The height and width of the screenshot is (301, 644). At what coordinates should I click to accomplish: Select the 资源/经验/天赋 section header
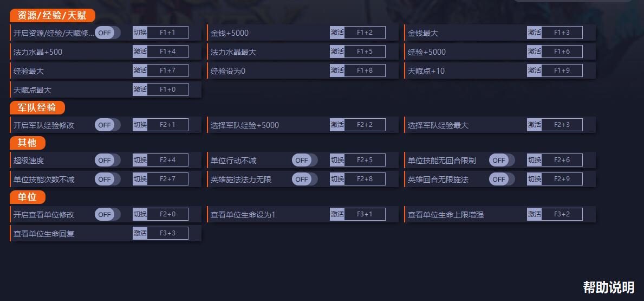point(52,16)
